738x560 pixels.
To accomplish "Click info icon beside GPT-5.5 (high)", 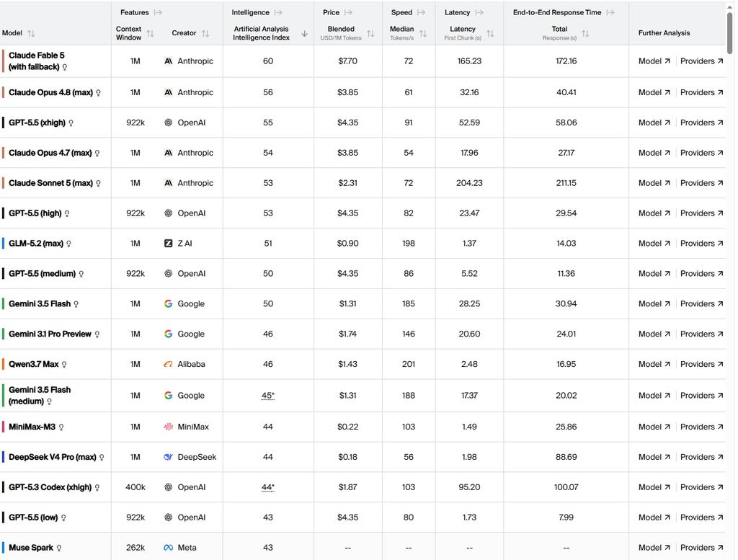I will (x=67, y=213).
